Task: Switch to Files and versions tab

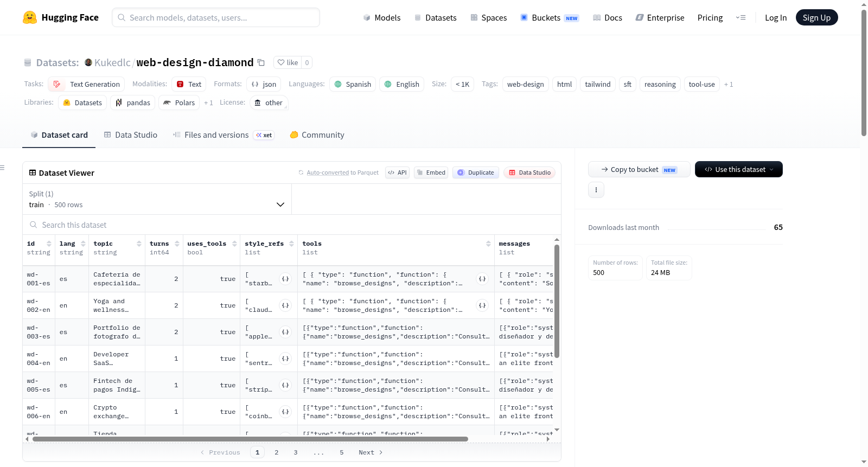Action: (x=224, y=135)
